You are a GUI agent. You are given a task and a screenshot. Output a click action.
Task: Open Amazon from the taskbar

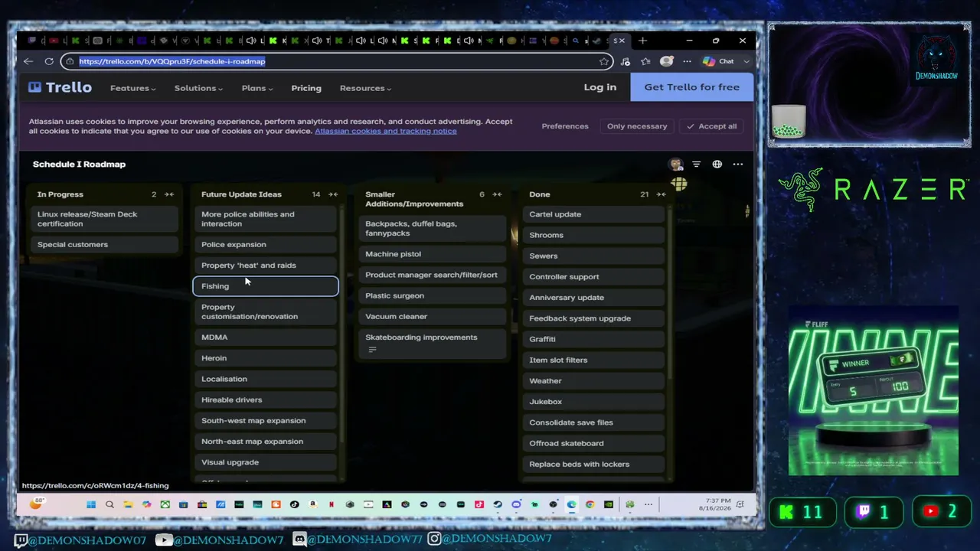click(x=312, y=504)
